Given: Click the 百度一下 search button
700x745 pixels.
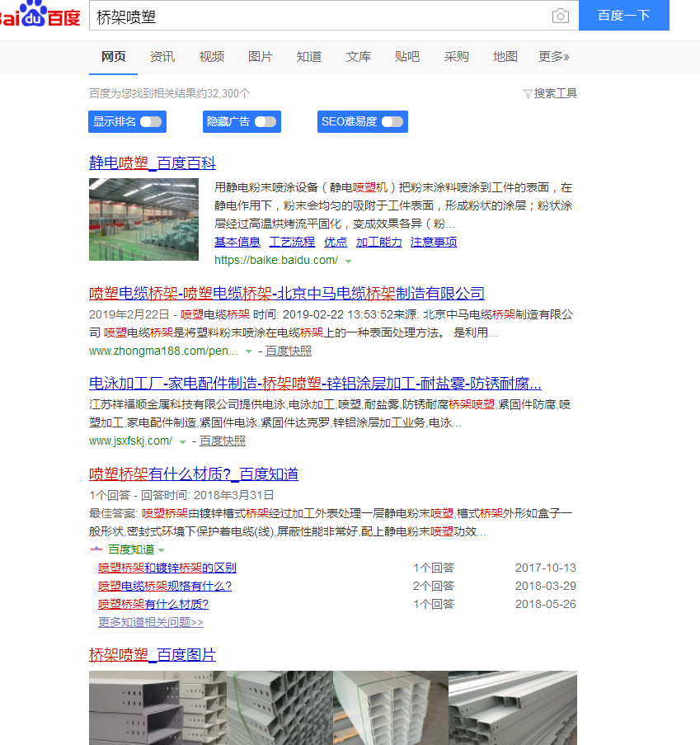Looking at the screenshot, I should click(624, 15).
